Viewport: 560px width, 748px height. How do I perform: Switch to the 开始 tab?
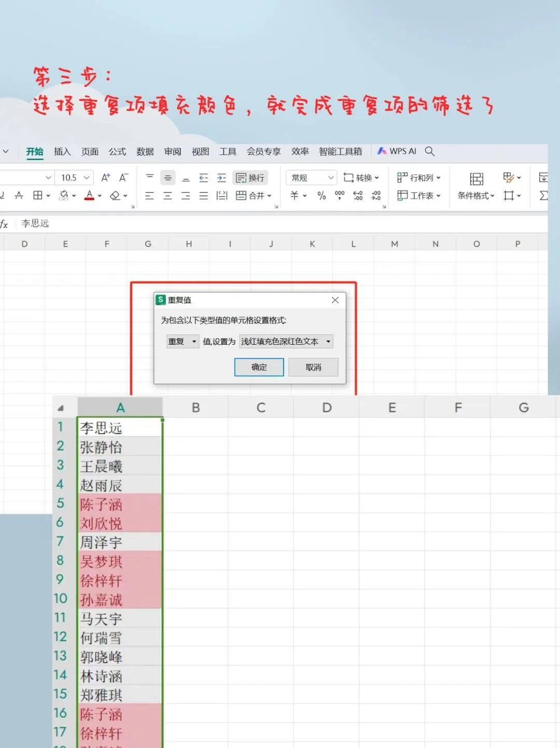34,151
